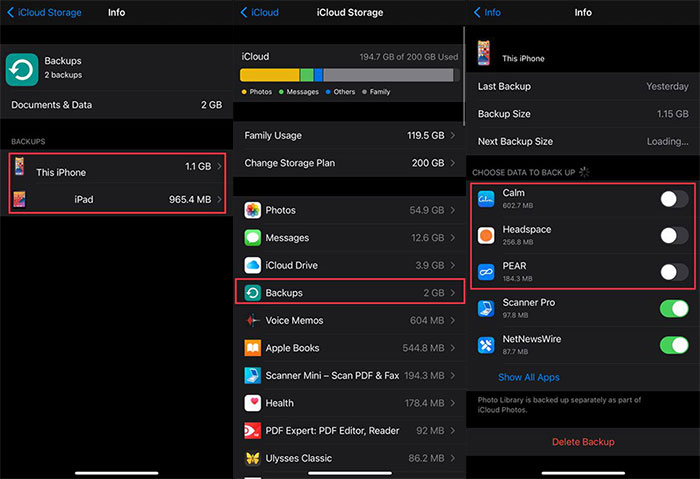This screenshot has width=700, height=479.
Task: Open Voice Memos storage chevron
Action: click(453, 320)
